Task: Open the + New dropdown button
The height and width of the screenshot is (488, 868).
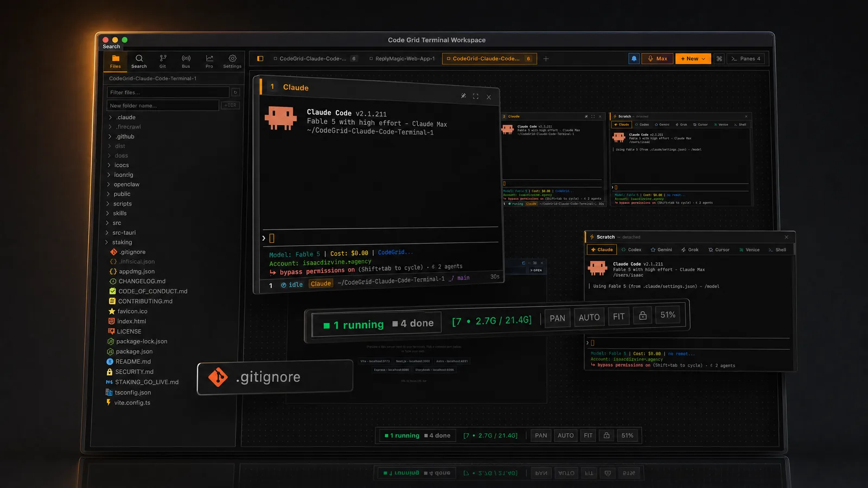Action: click(693, 59)
